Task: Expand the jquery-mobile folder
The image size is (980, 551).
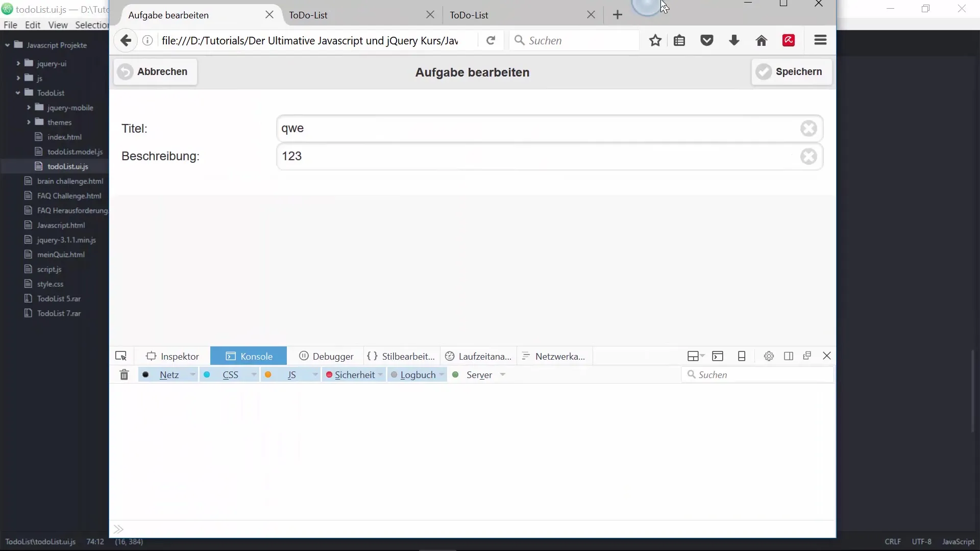Action: [29, 108]
